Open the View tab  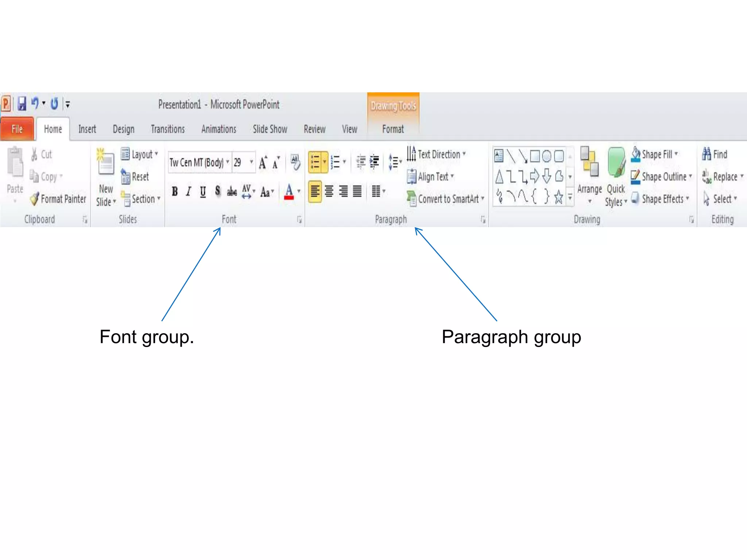pyautogui.click(x=349, y=129)
